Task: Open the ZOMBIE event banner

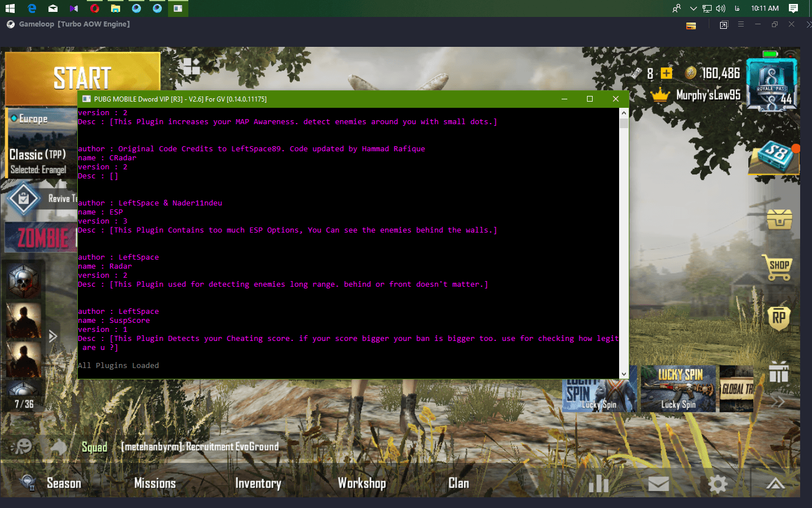Action: point(41,238)
